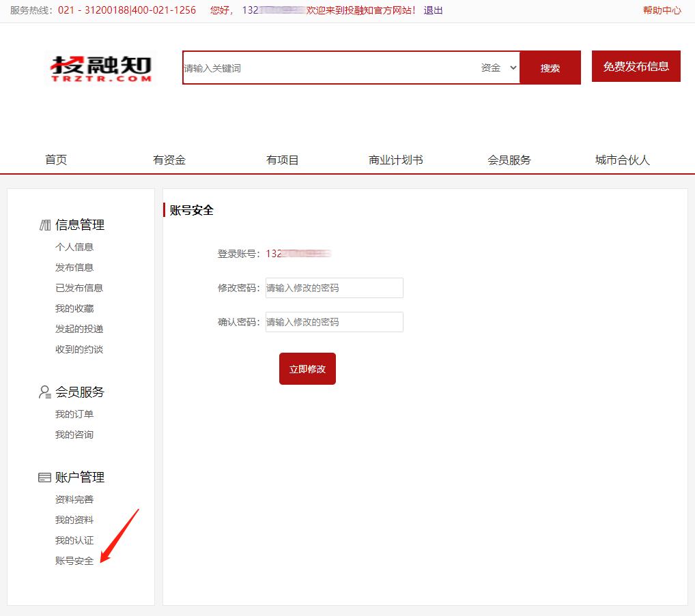Screen dimensions: 695x616
Task: Click the 投融知 TRZTR.COM logo
Action: pyautogui.click(x=100, y=68)
